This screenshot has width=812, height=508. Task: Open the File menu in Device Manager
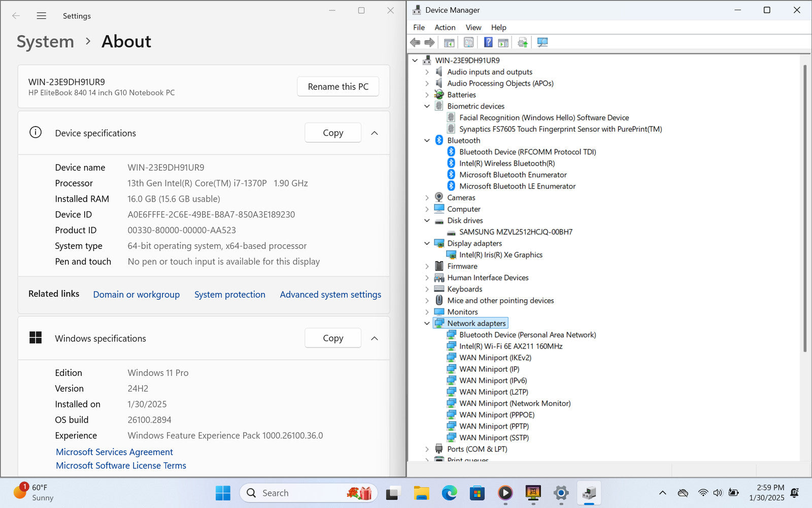(x=419, y=27)
